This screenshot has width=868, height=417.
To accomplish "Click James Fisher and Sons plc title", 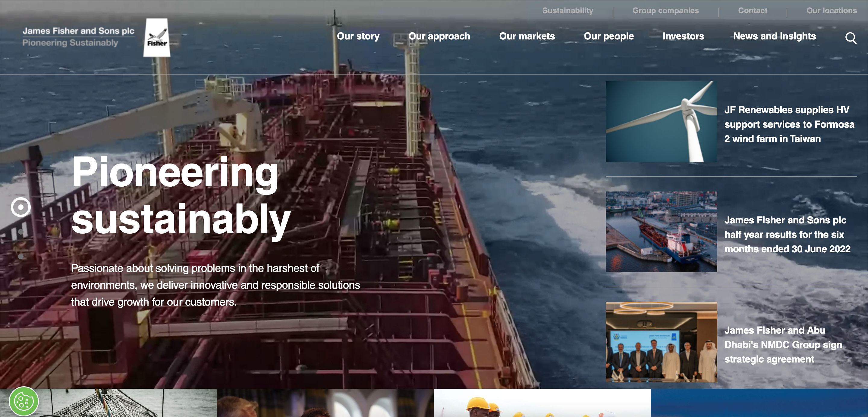I will tap(78, 31).
